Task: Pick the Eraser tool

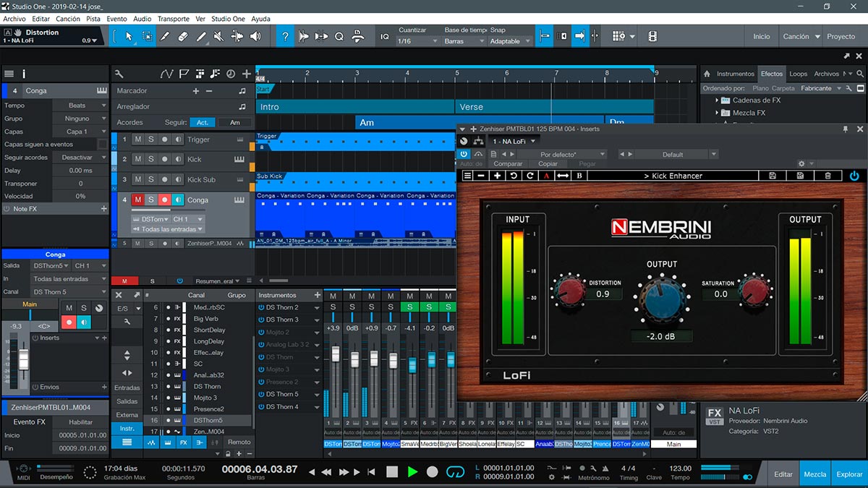Action: 183,35
